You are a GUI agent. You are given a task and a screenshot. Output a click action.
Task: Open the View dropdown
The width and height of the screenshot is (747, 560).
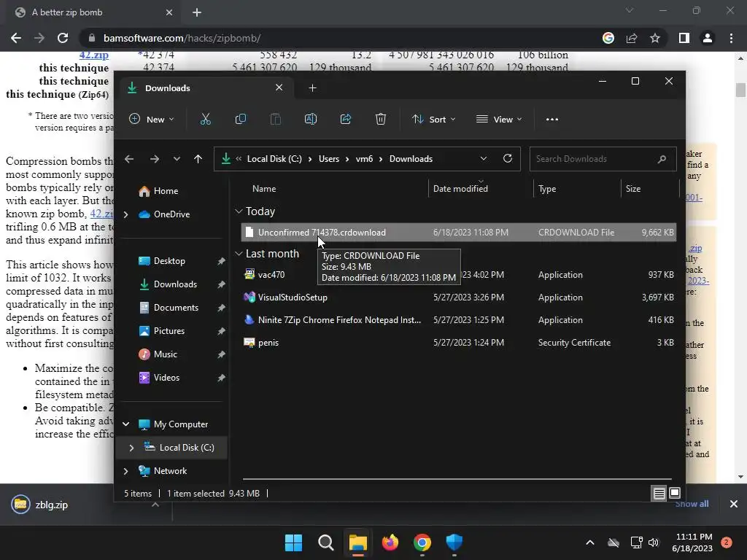pyautogui.click(x=499, y=119)
